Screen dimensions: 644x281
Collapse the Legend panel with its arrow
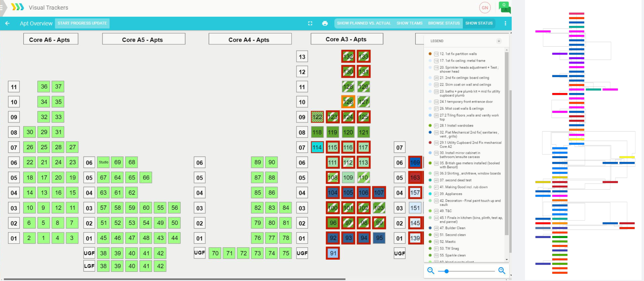[x=499, y=40]
